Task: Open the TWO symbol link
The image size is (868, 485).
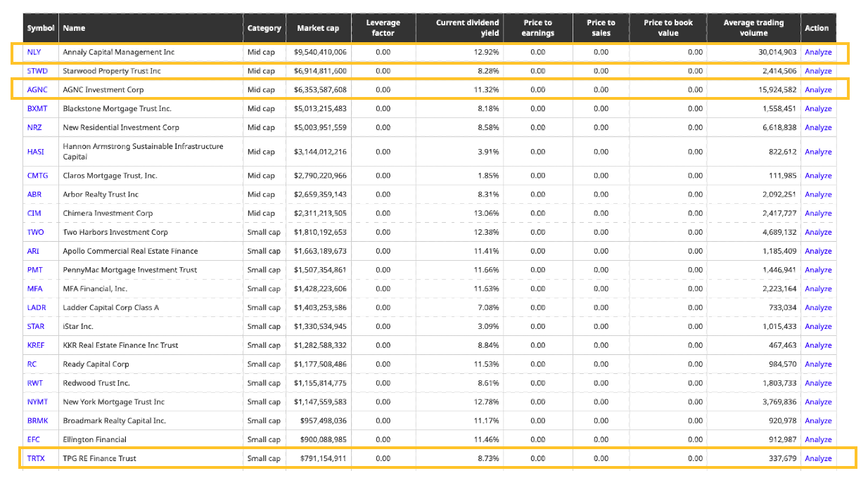Action: pyautogui.click(x=35, y=233)
